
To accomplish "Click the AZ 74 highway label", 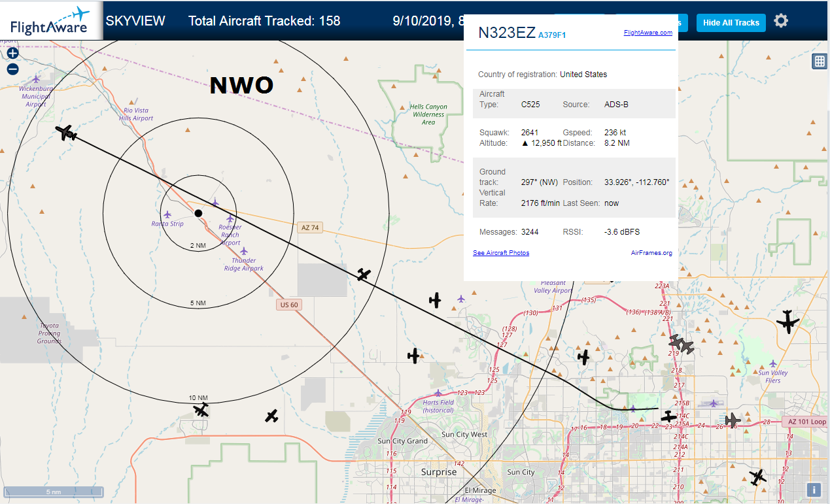I will point(310,227).
